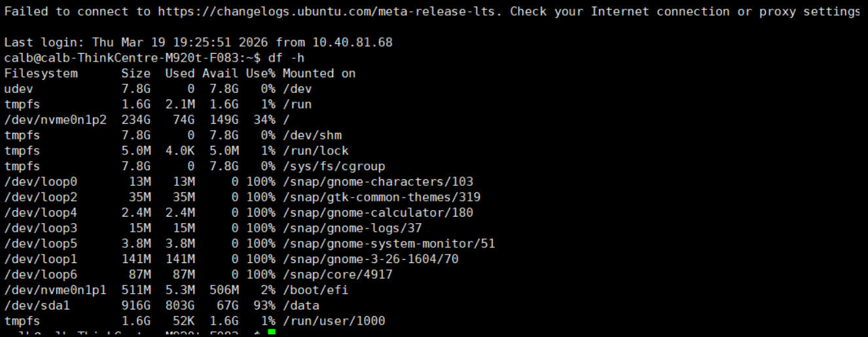This screenshot has width=868, height=337.
Task: Click the /snap/gnome-characters/103 mount path
Action: 378,181
